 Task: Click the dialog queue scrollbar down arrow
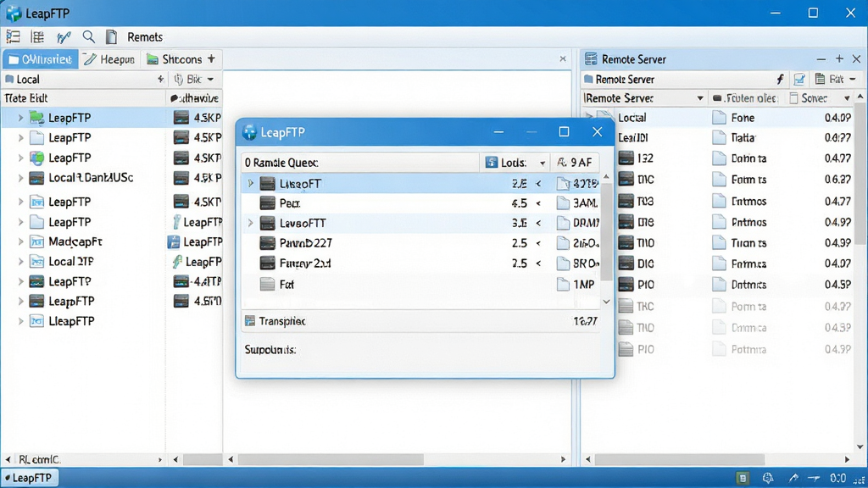606,302
